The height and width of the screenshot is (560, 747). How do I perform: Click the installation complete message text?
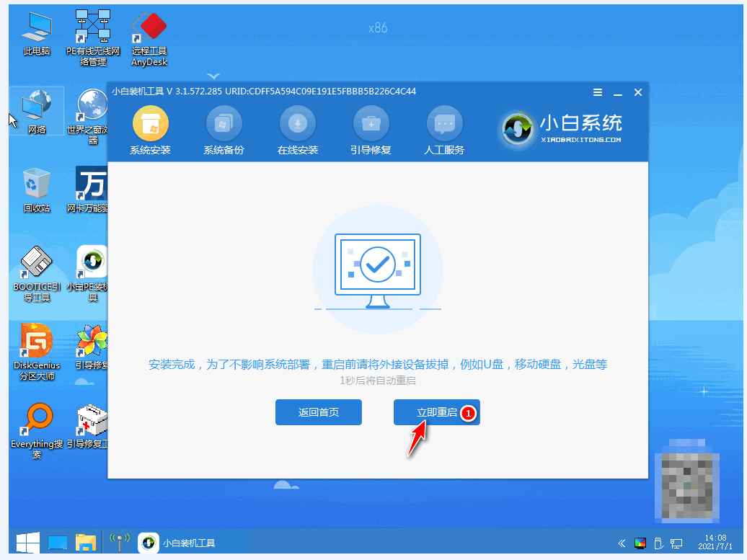378,365
